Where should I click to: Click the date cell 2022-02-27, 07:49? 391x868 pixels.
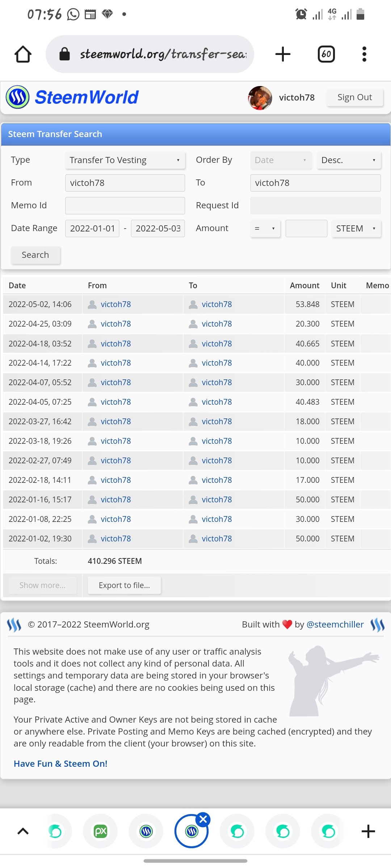click(40, 461)
